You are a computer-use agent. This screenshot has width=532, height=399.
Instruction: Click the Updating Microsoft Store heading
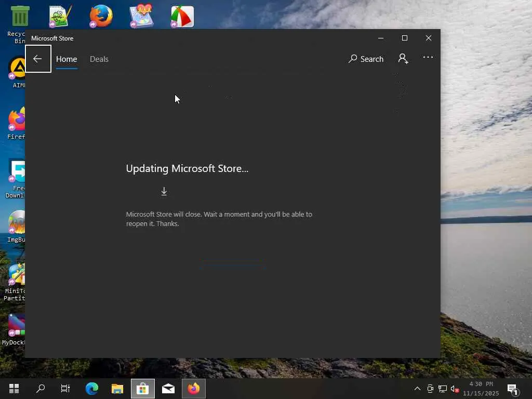187,169
